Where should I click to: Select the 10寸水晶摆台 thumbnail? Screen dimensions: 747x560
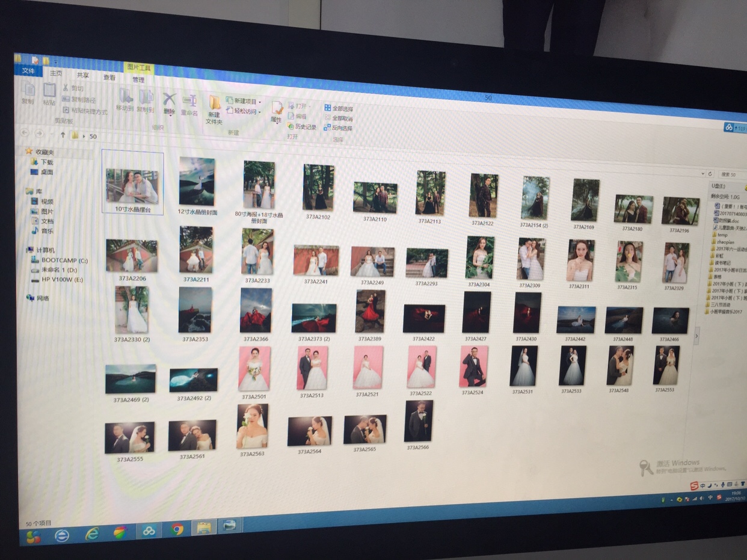(132, 182)
